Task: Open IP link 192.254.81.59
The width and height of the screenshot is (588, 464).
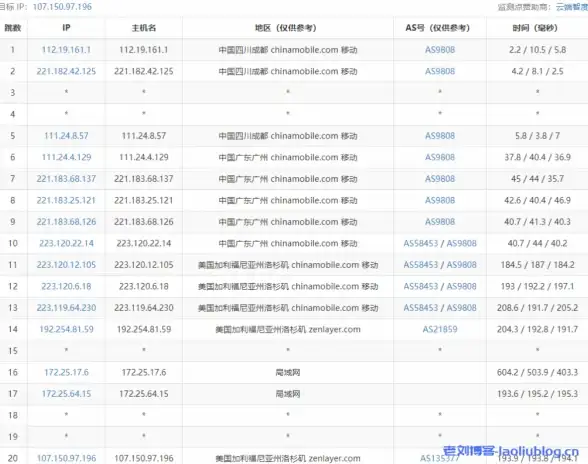Action: [x=66, y=329]
